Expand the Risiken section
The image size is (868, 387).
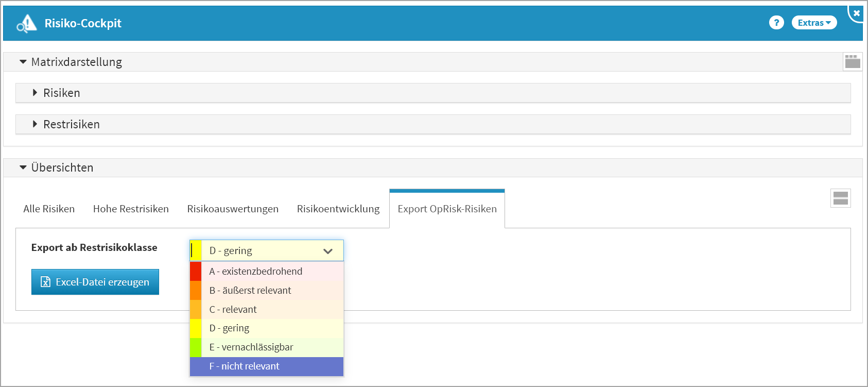coord(35,93)
